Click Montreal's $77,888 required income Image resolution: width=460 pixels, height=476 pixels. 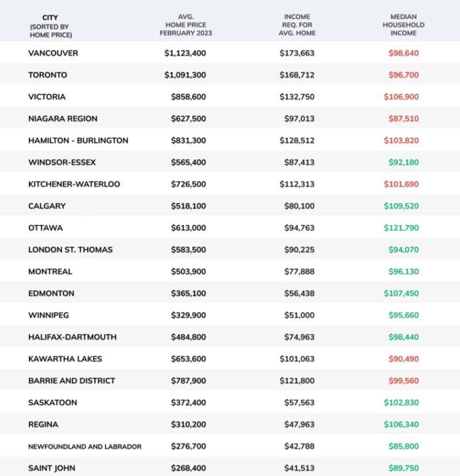pos(299,272)
